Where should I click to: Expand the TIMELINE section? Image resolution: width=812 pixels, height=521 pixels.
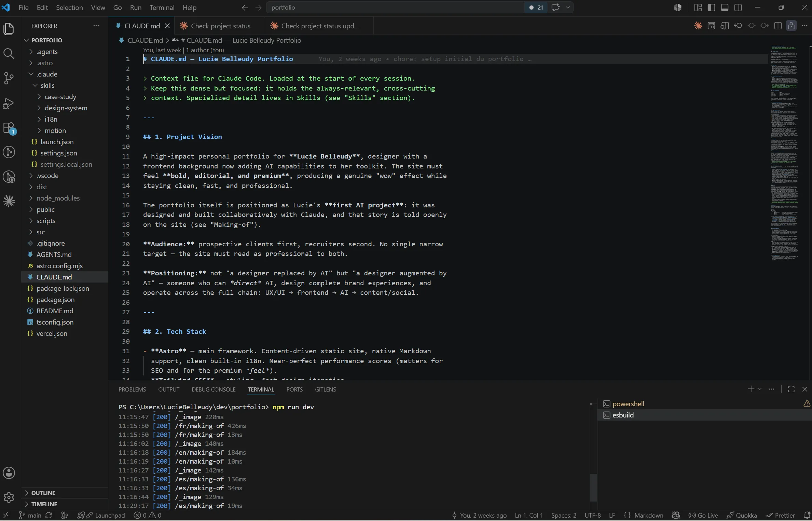pyautogui.click(x=65, y=504)
